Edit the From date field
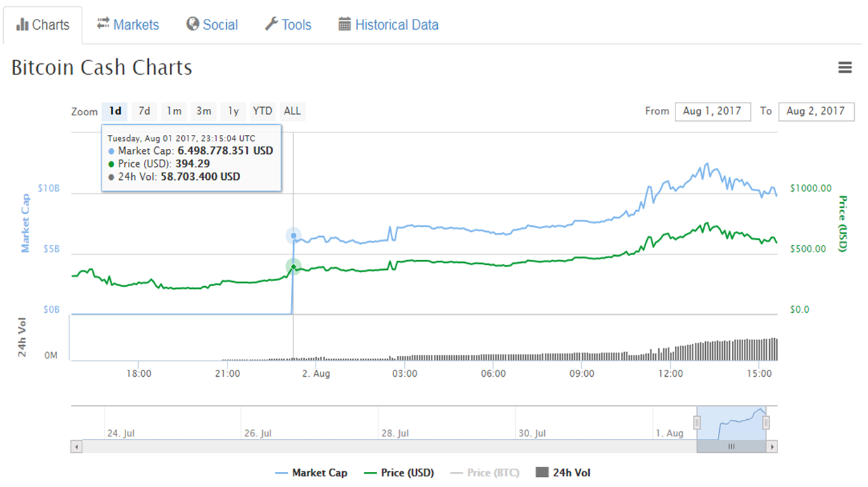Screen dimensions: 868x487 [x=713, y=111]
